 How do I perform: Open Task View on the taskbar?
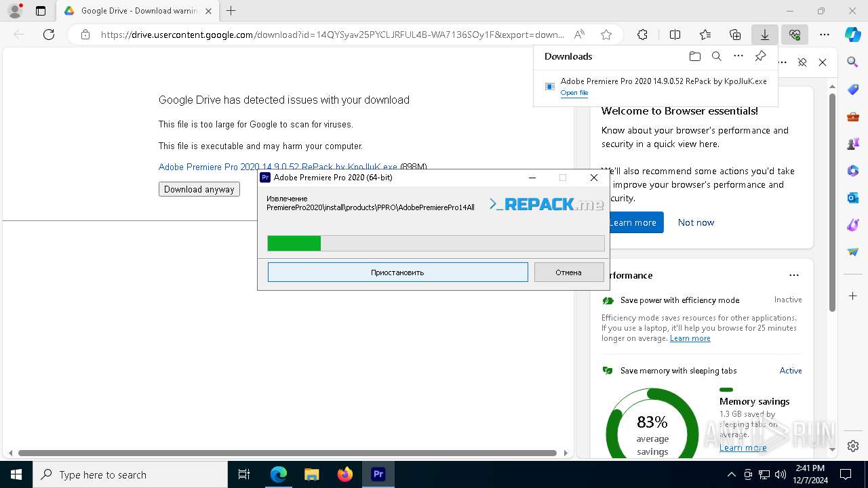point(244,474)
